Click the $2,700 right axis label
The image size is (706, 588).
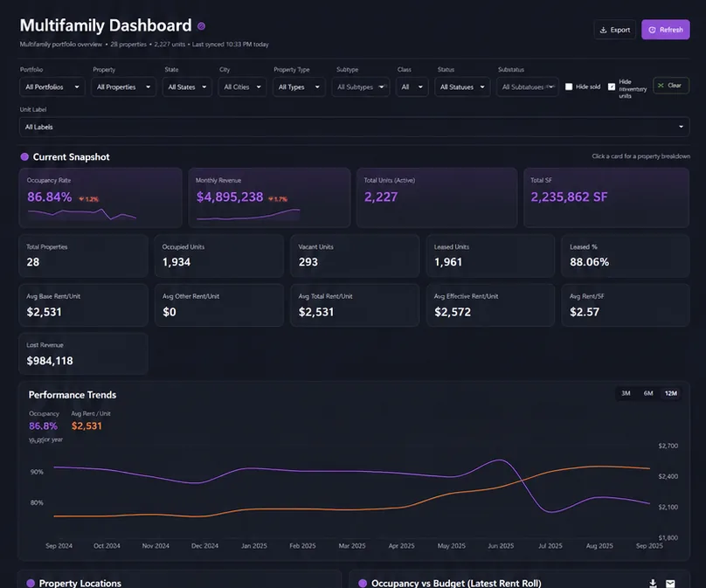tap(668, 446)
